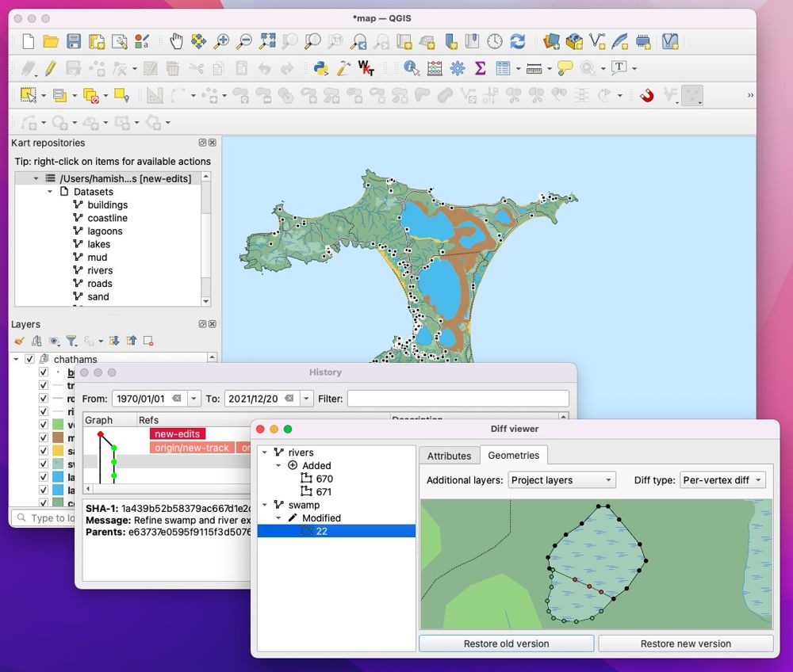
Task: Select feature 671 in Diff viewer
Action: pos(324,491)
